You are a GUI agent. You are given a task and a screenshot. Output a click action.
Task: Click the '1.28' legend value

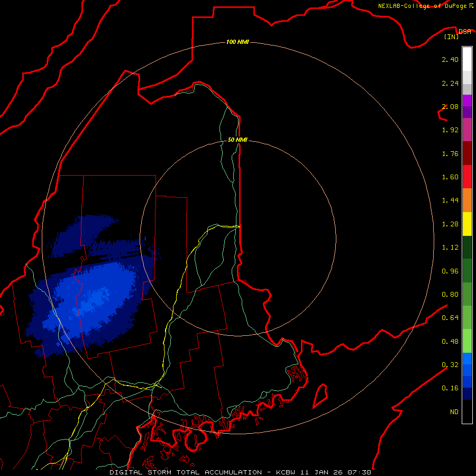pyautogui.click(x=450, y=224)
